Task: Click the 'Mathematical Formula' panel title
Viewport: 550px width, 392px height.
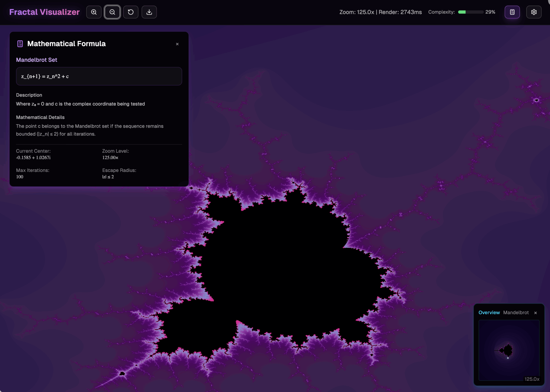Action: [x=66, y=44]
